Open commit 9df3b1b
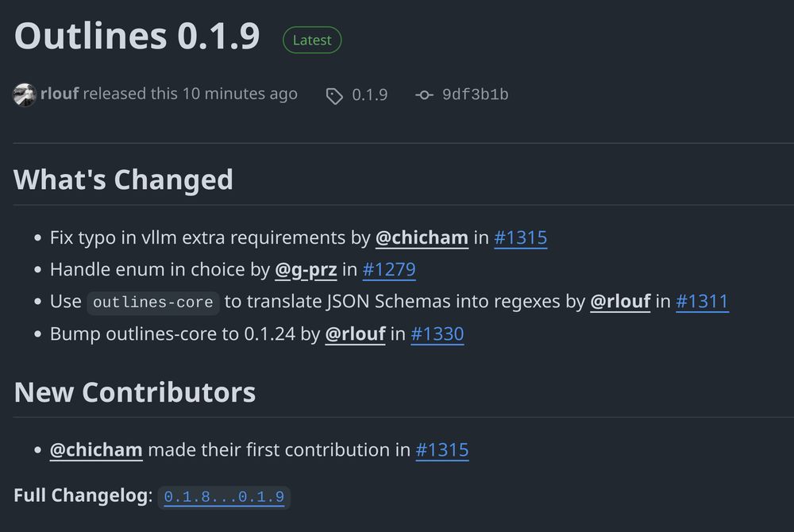Viewport: 794px width, 532px height. (475, 94)
